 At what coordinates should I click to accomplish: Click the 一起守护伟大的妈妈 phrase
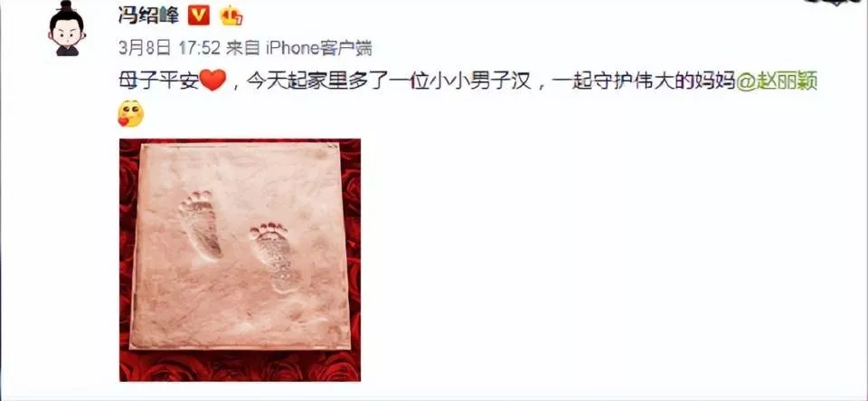click(643, 82)
